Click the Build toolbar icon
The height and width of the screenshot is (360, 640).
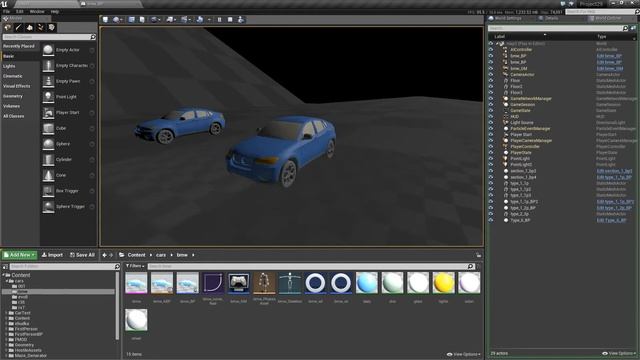point(200,20)
